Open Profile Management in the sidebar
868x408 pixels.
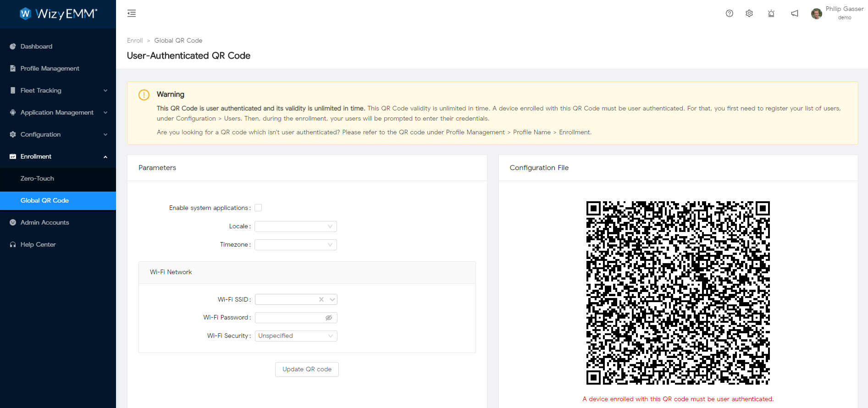tap(58, 68)
